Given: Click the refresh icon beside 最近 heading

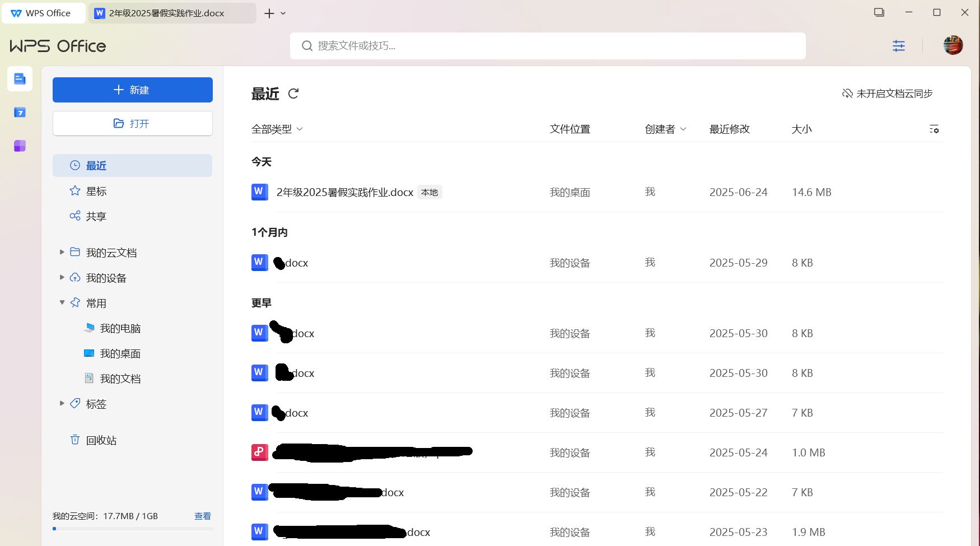Looking at the screenshot, I should pyautogui.click(x=293, y=94).
